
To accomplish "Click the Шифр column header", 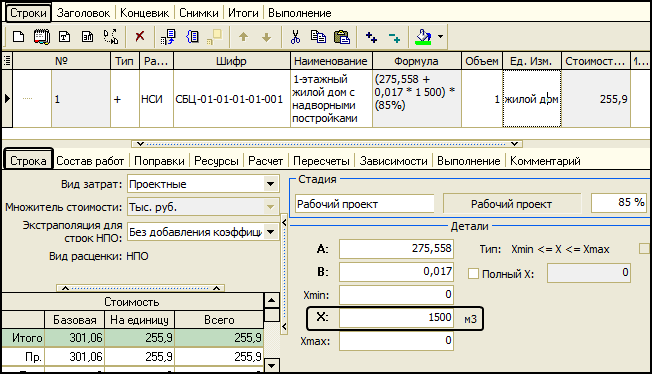I will coord(231,61).
